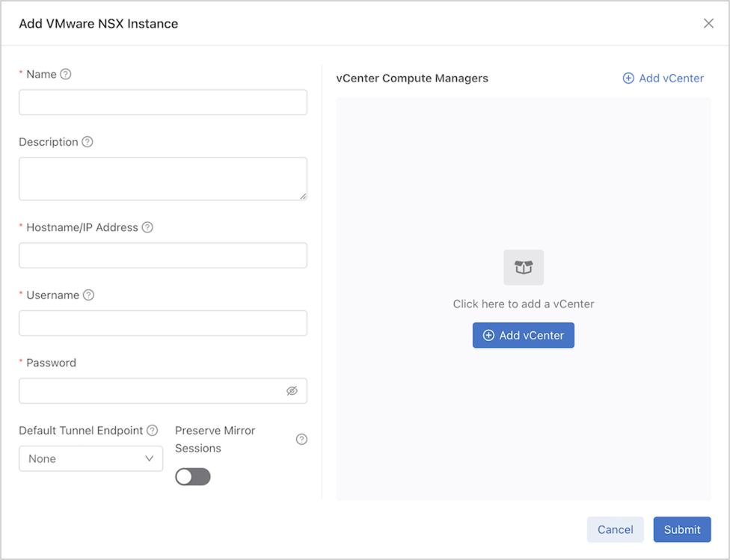Click the Cancel button
The width and height of the screenshot is (730, 560).
[x=615, y=529]
